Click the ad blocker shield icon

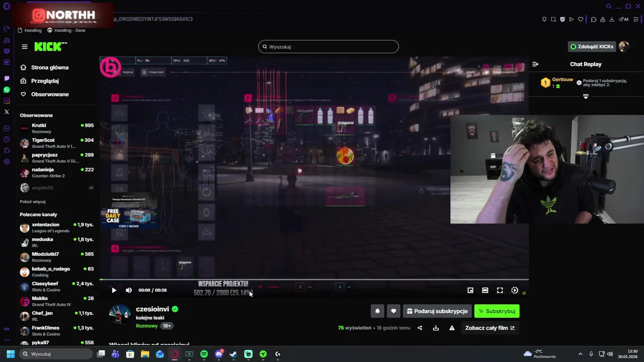coord(562,19)
